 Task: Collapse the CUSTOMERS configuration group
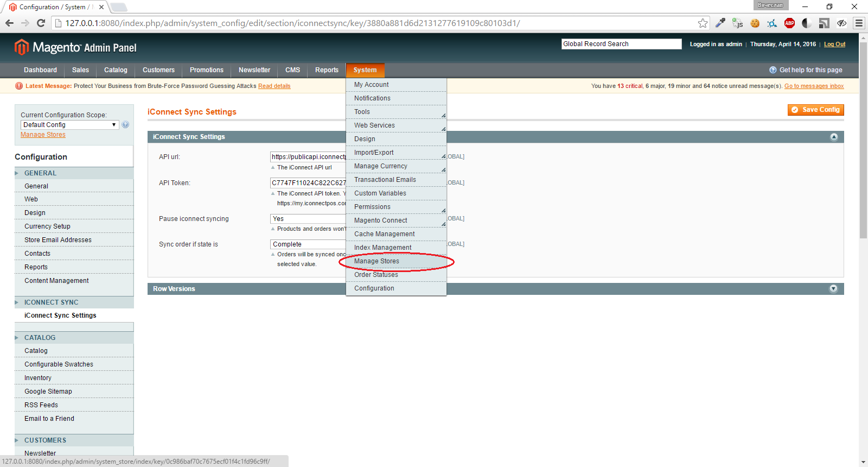tap(74, 440)
